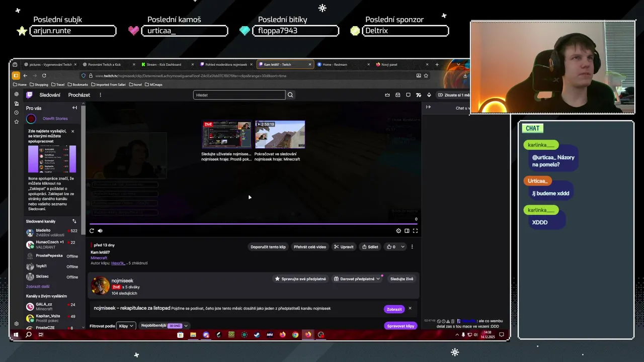644x362 pixels.
Task: Close the collaboration tip popup
Action: point(72,131)
